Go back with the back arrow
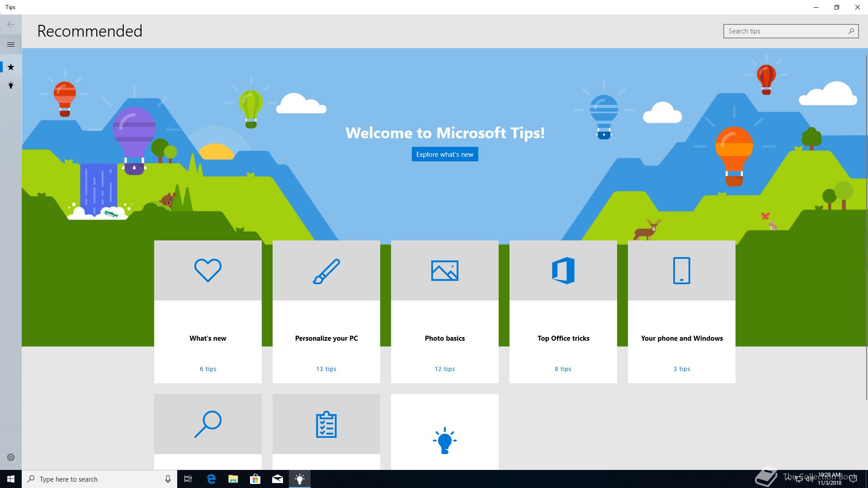The width and height of the screenshot is (868, 488). click(11, 24)
